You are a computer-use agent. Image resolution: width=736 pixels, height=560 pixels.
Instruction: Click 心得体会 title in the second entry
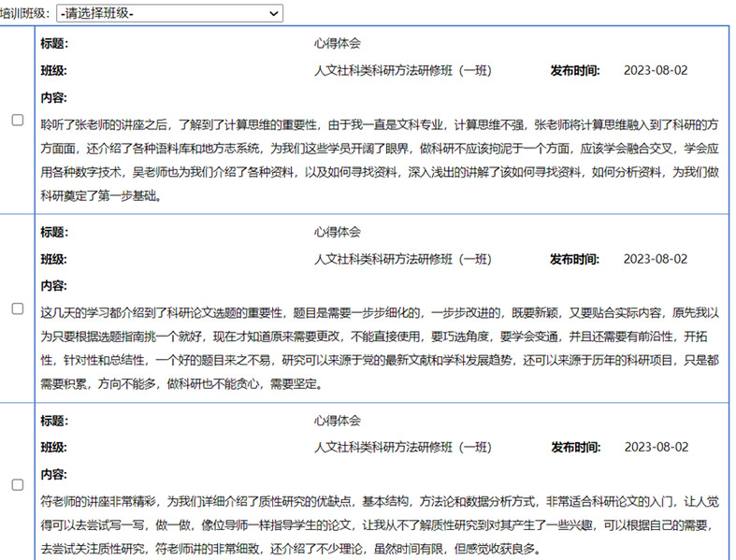(337, 233)
